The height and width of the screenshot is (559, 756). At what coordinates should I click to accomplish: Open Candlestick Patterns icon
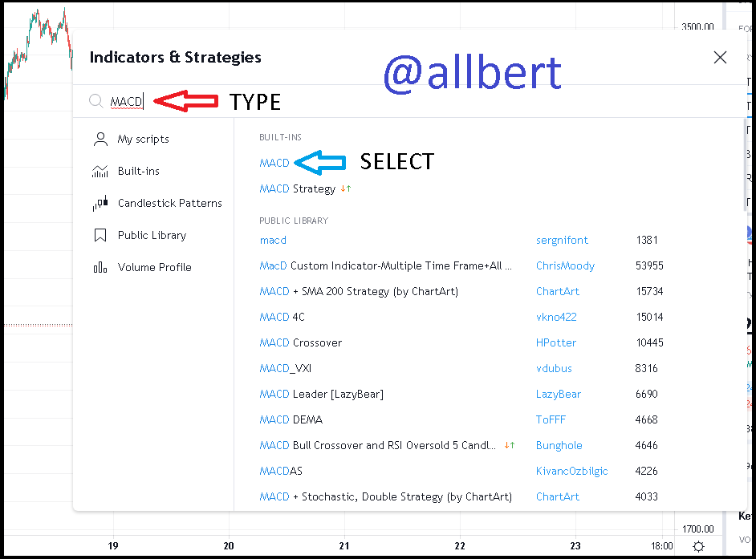click(100, 204)
